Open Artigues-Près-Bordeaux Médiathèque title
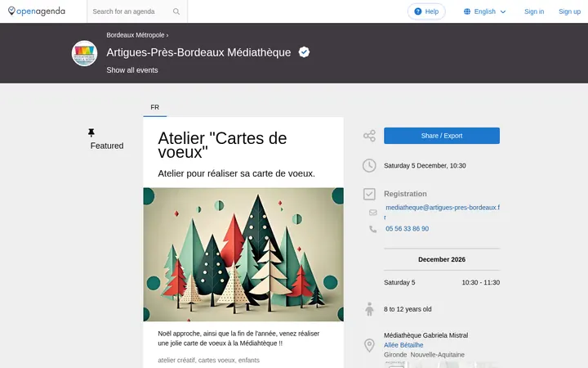This screenshot has height=368, width=588. pyautogui.click(x=198, y=52)
